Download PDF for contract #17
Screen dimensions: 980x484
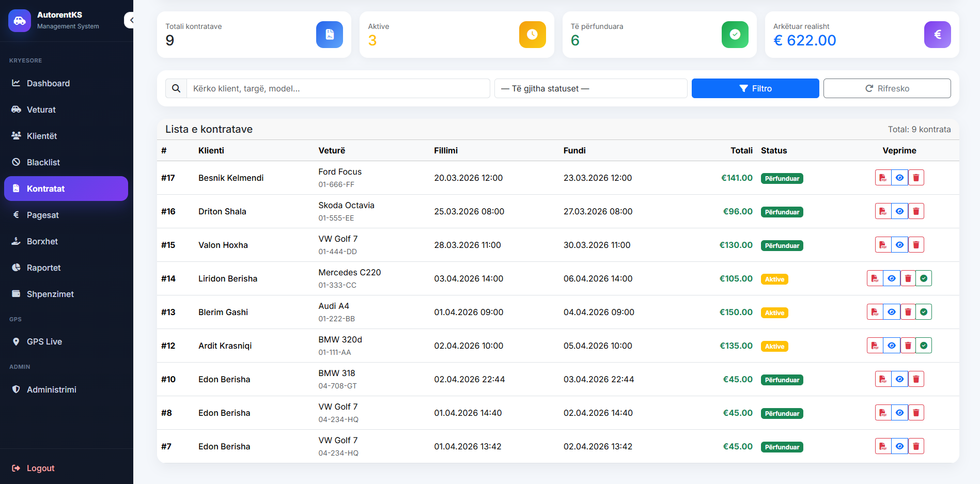click(x=883, y=178)
